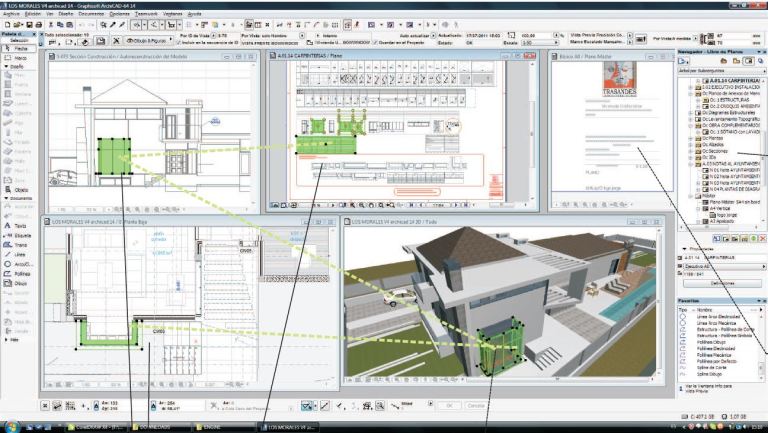Toggle Incluir en la secuencia de ID checkbox
The width and height of the screenshot is (768, 433).
[x=178, y=43]
